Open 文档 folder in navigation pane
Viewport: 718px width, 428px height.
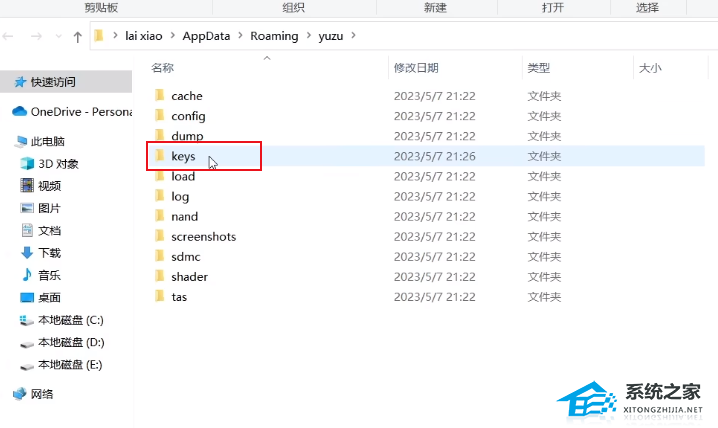(49, 231)
